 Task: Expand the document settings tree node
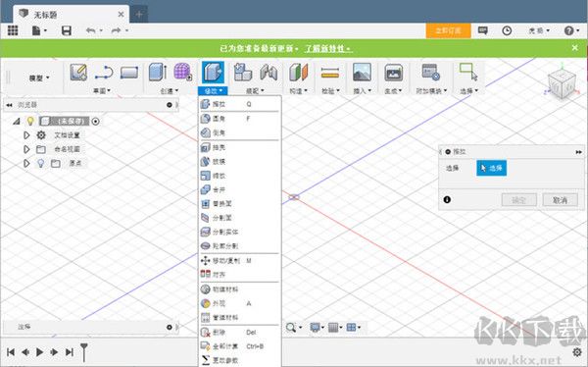tap(26, 135)
